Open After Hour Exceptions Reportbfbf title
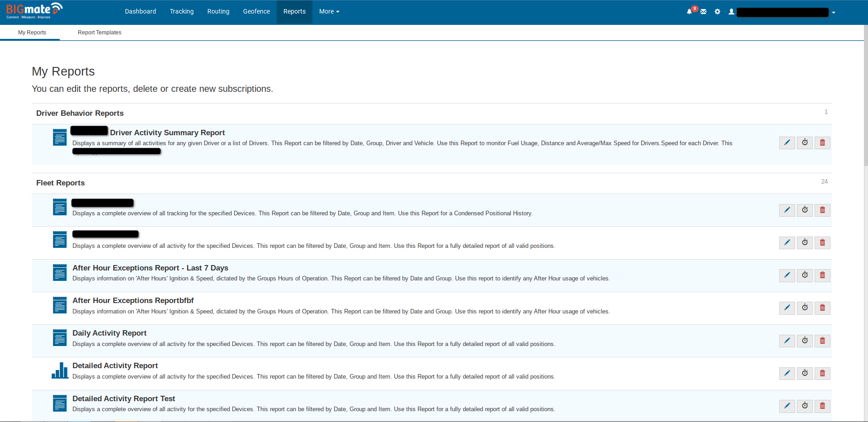868x422 pixels. [133, 300]
